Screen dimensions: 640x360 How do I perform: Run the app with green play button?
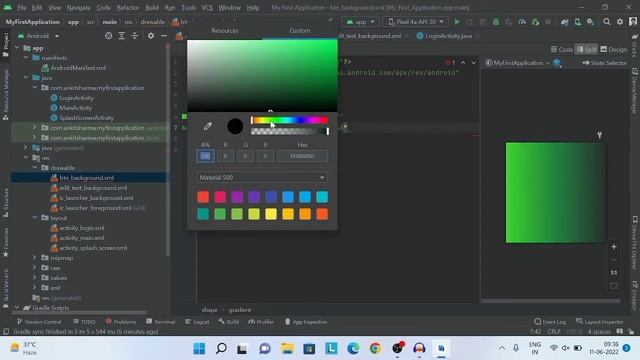(457, 22)
